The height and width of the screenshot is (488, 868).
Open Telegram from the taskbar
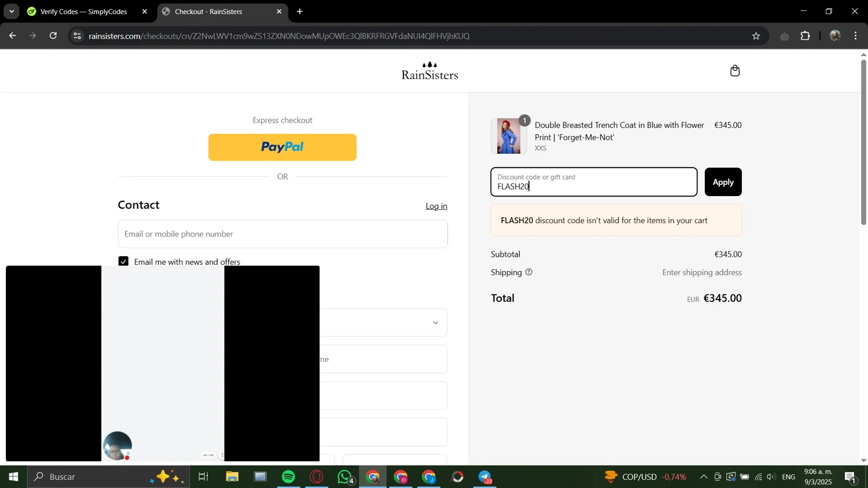(486, 477)
